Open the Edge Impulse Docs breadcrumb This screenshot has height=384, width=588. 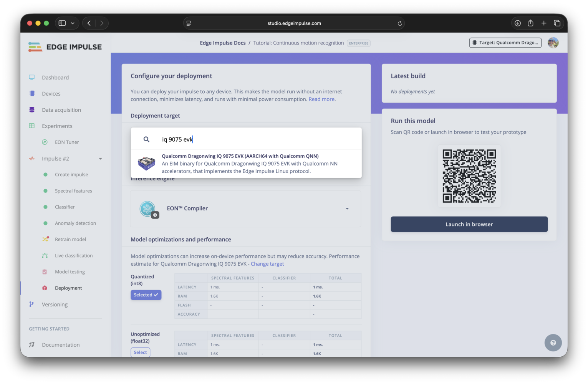point(223,43)
